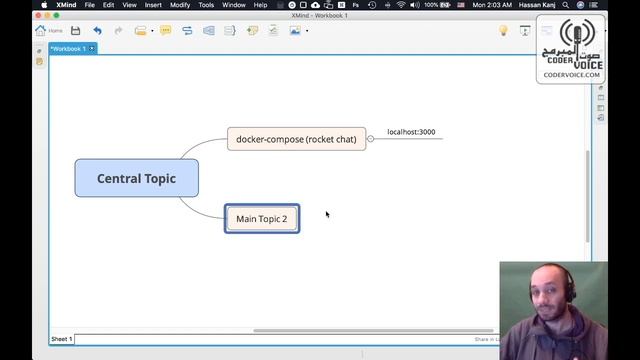Viewport: 640px width, 360px height.
Task: Open the Help menu
Action: [260, 5]
